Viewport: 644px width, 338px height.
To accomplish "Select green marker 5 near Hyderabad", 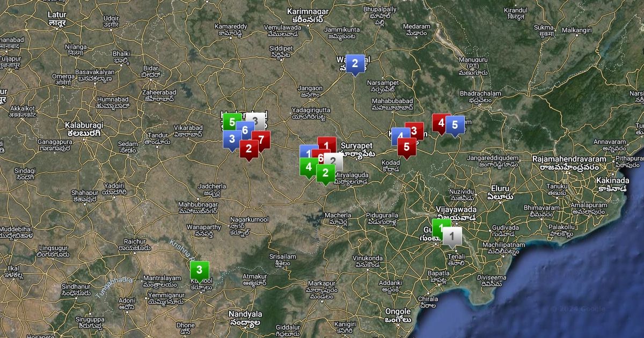I will [230, 122].
